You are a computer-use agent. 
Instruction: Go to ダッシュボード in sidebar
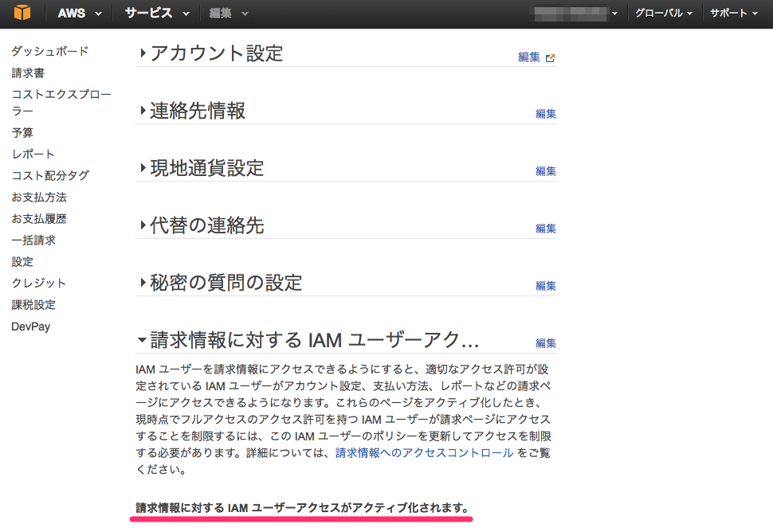pos(49,51)
